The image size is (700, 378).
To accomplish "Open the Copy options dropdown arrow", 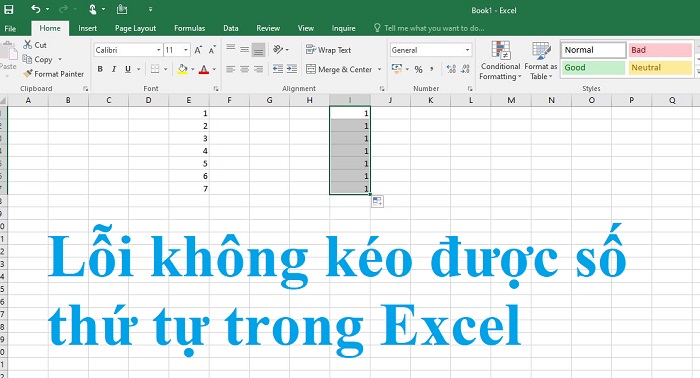I will (60, 59).
